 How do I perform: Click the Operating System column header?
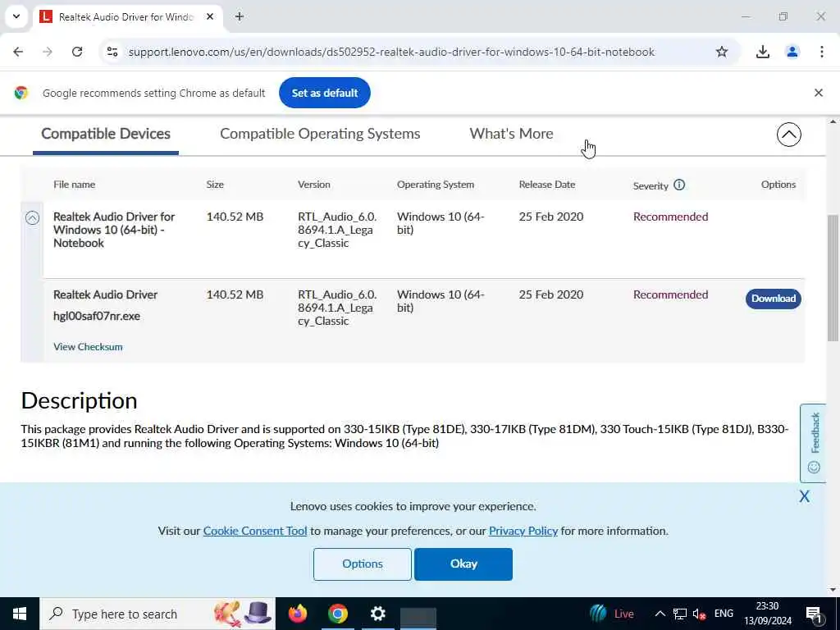436,185
